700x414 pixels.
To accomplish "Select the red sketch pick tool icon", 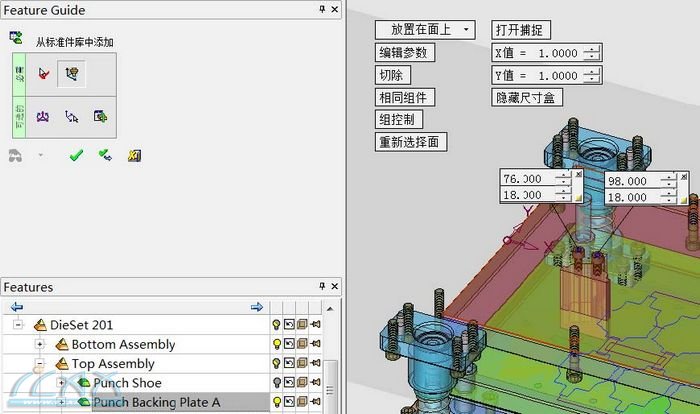I will pos(44,73).
